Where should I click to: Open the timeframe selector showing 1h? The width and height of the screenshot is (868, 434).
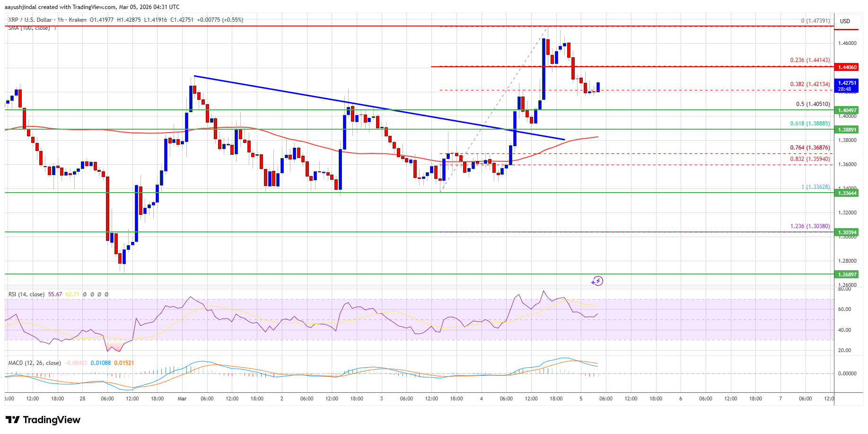61,20
